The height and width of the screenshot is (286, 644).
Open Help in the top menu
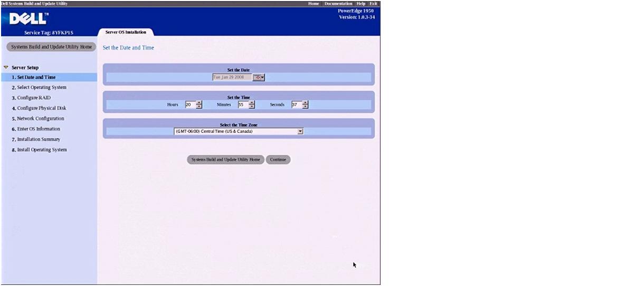(361, 4)
